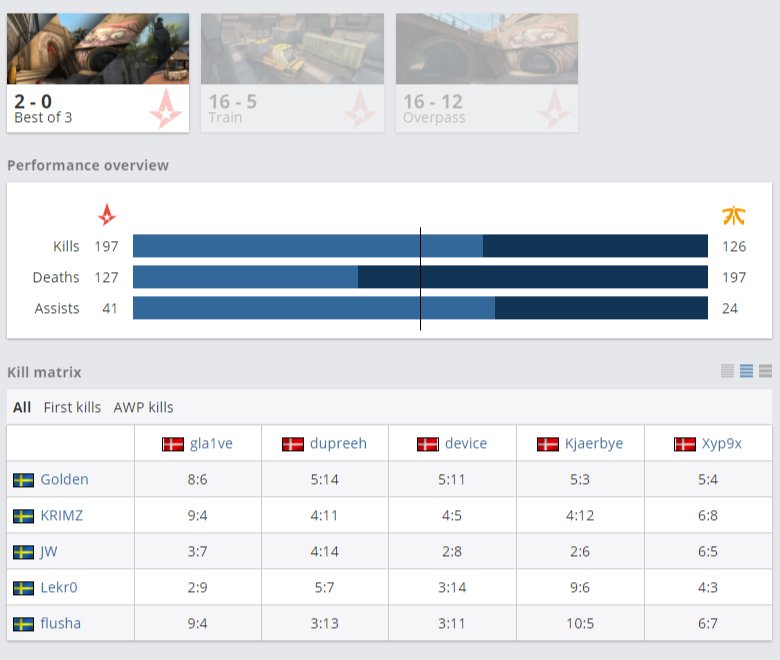Click the Astralis deaths value 127
780x660 pixels.
click(106, 277)
